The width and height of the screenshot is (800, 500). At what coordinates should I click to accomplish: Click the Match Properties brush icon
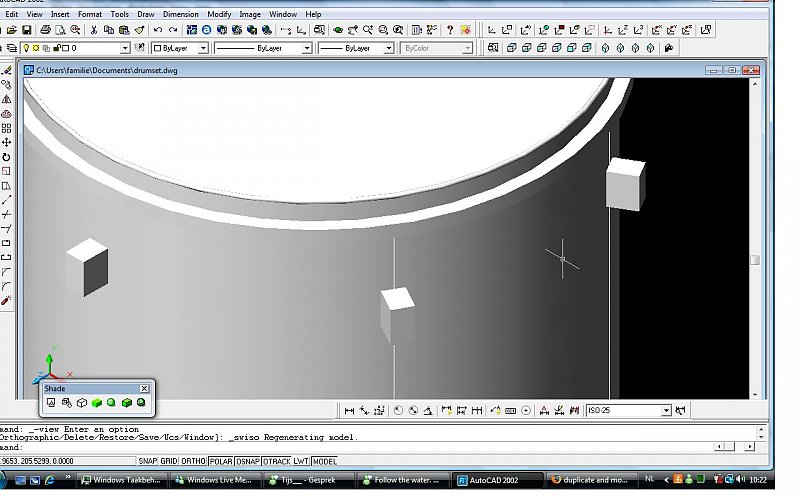(x=139, y=30)
